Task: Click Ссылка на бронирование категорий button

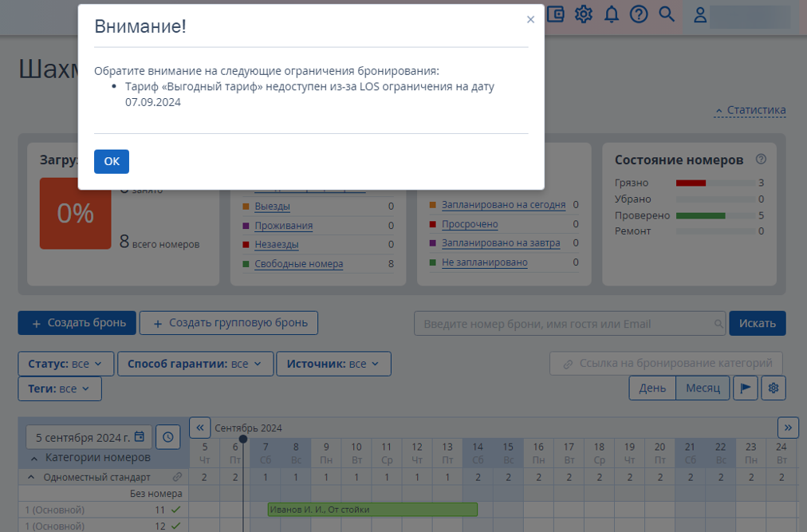Action: click(x=666, y=364)
